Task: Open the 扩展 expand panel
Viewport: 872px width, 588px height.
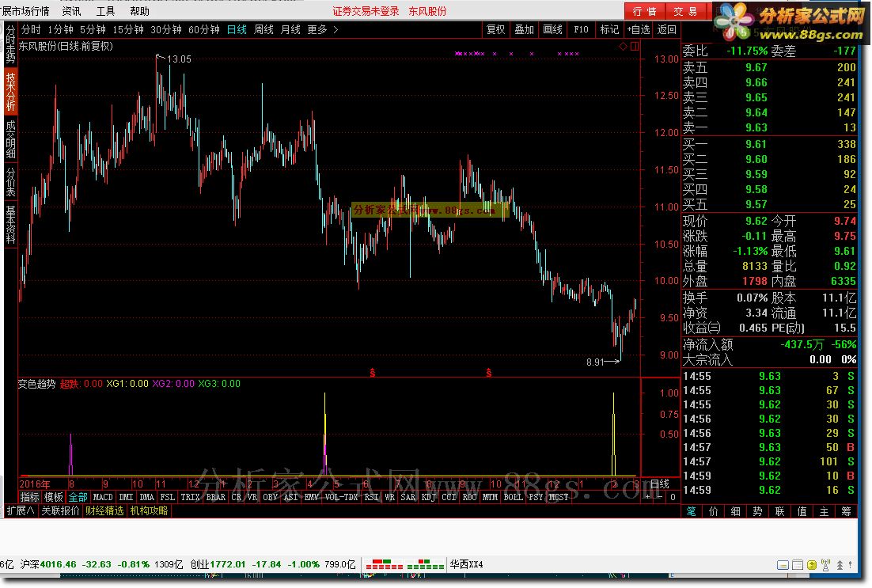Action: tap(21, 510)
